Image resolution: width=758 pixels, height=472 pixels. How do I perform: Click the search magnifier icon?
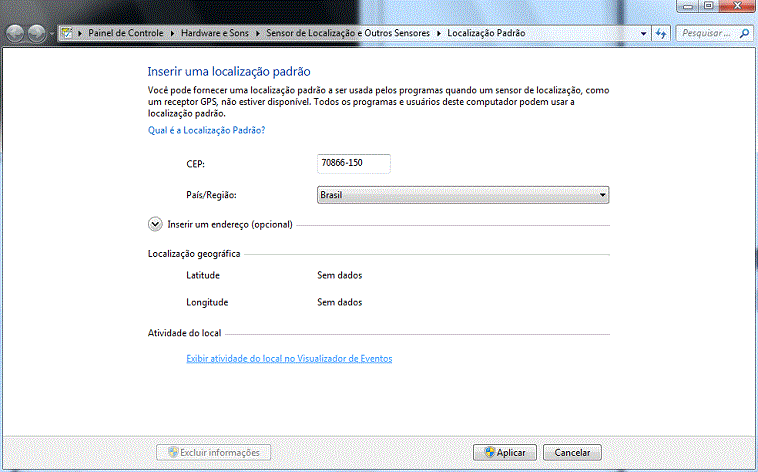point(744,33)
